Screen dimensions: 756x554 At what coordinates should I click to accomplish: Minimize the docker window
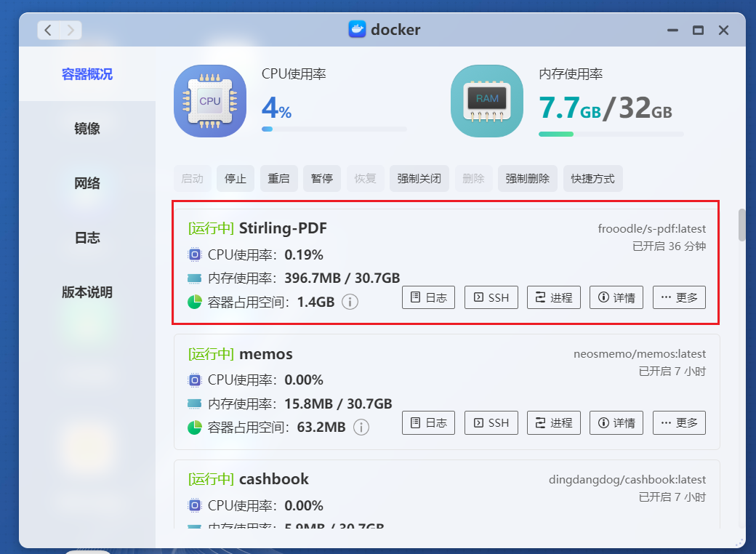pos(672,30)
